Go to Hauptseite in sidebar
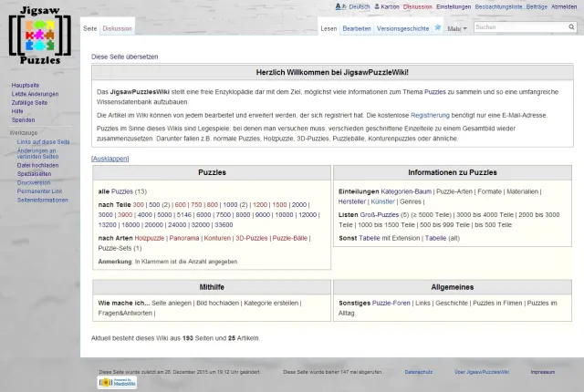This screenshot has width=584, height=392. pyautogui.click(x=26, y=85)
